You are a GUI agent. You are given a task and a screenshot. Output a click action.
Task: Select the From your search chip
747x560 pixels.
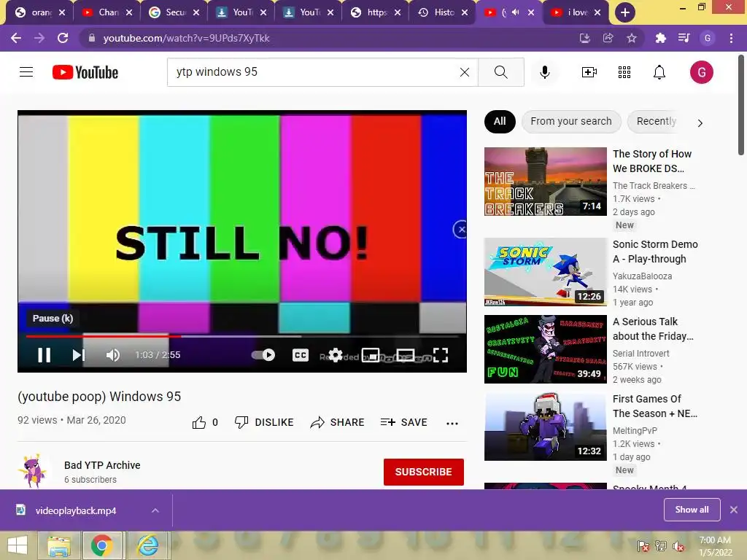click(571, 122)
